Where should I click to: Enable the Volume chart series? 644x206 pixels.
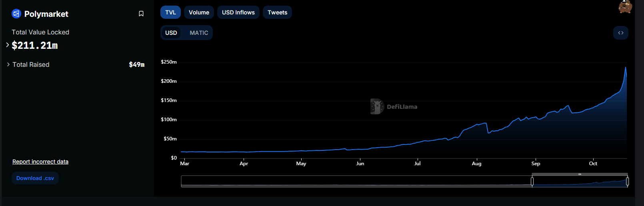(199, 12)
